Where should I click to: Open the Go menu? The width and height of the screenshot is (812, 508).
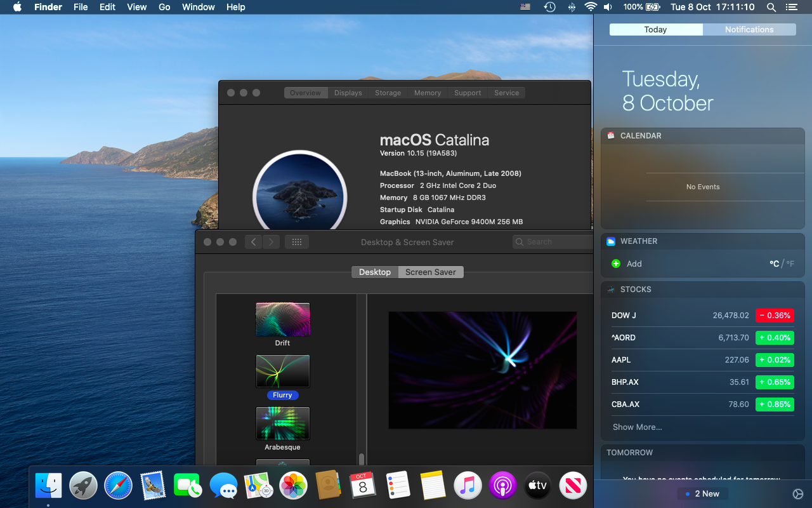click(164, 7)
